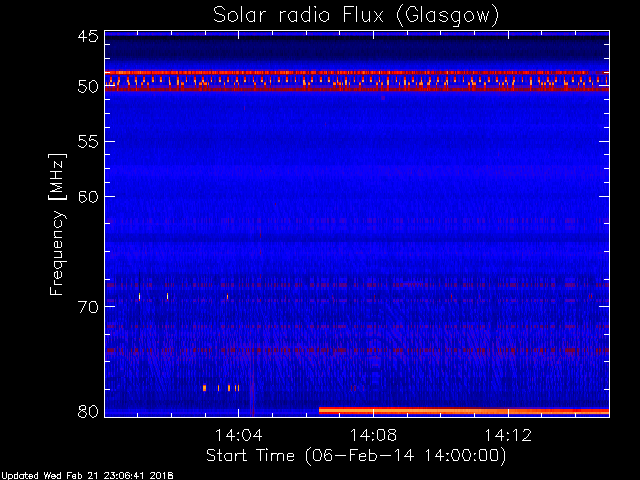Select the 45 frequency axis label

(88, 36)
